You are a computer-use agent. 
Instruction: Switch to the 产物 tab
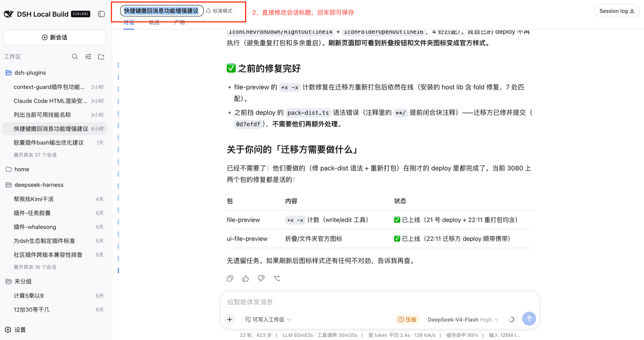(180, 23)
